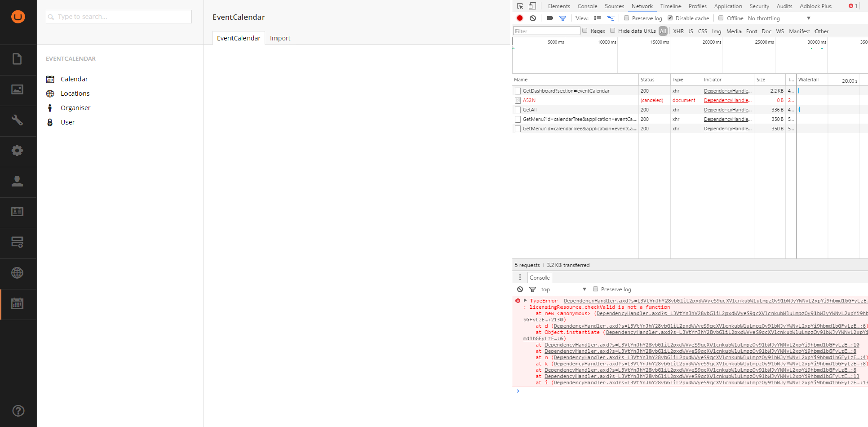Open the Media section picture icon
The width and height of the screenshot is (868, 427).
click(17, 89)
